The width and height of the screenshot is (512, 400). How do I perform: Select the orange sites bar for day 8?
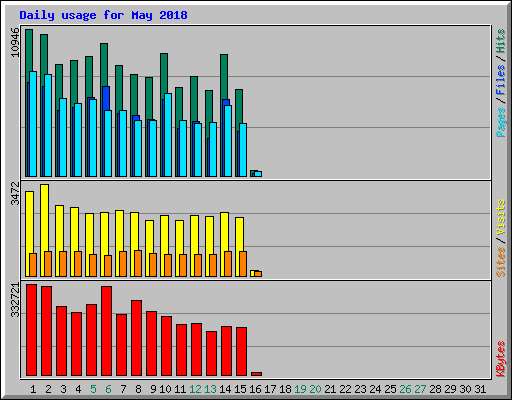coord(138,263)
